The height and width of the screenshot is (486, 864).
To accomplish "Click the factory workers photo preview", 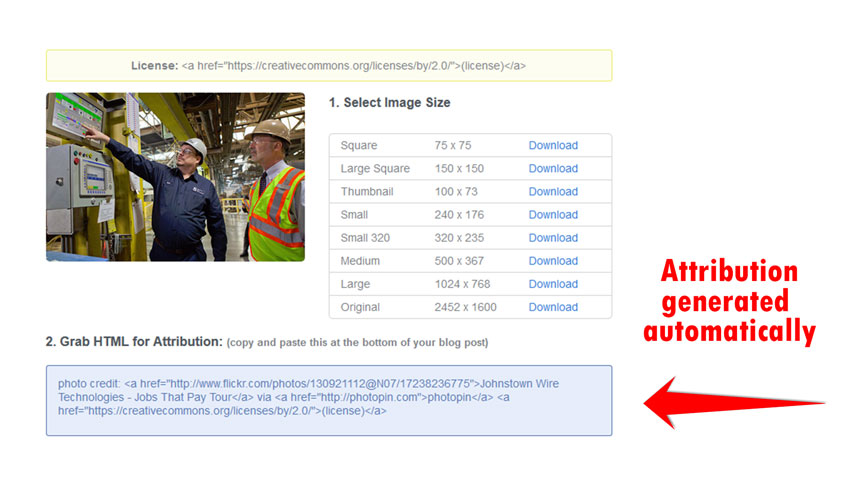I will point(175,177).
